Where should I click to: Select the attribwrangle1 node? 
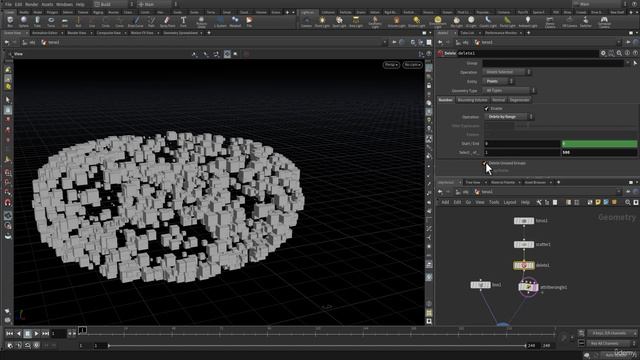point(529,287)
